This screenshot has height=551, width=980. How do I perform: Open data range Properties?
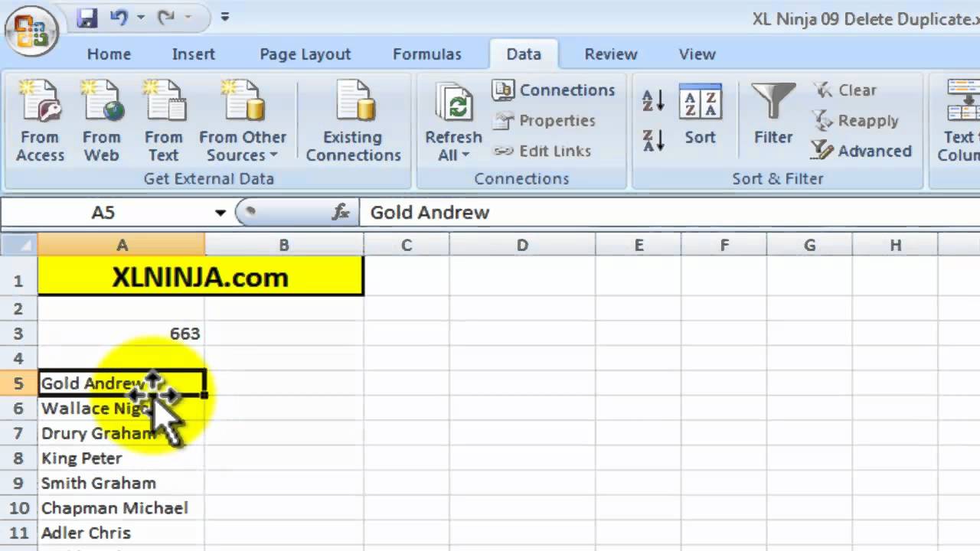coord(544,121)
